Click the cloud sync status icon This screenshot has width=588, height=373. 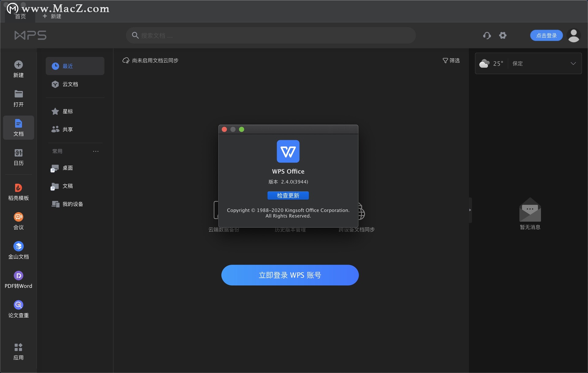click(126, 60)
